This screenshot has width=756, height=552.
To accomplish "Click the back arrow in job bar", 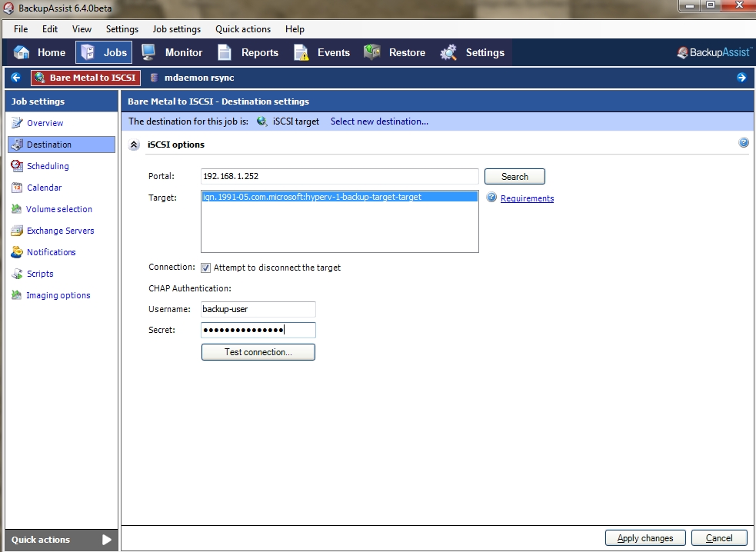I will point(16,78).
